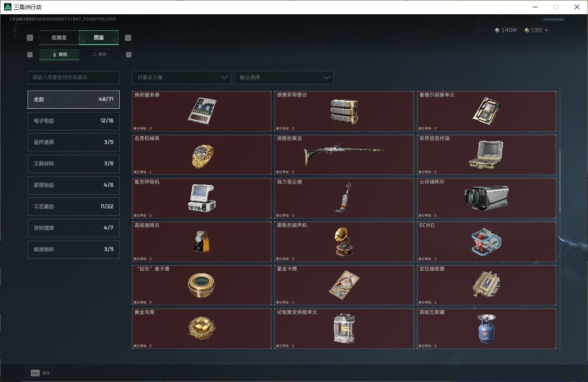Click the A key hint beside 常规
The height and width of the screenshot is (382, 588).
tap(30, 54)
